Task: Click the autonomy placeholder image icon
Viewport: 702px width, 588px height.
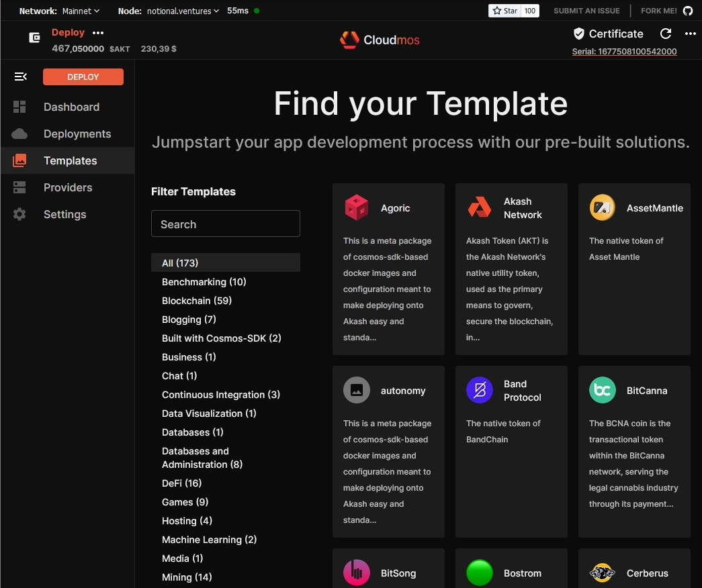Action: click(356, 390)
